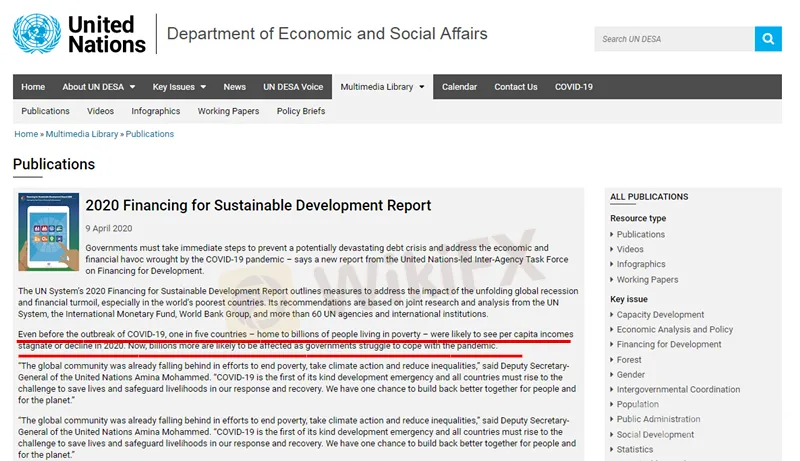This screenshot has width=800, height=461.
Task: Click the Multimedia Library breadcrumb link
Action: [82, 134]
